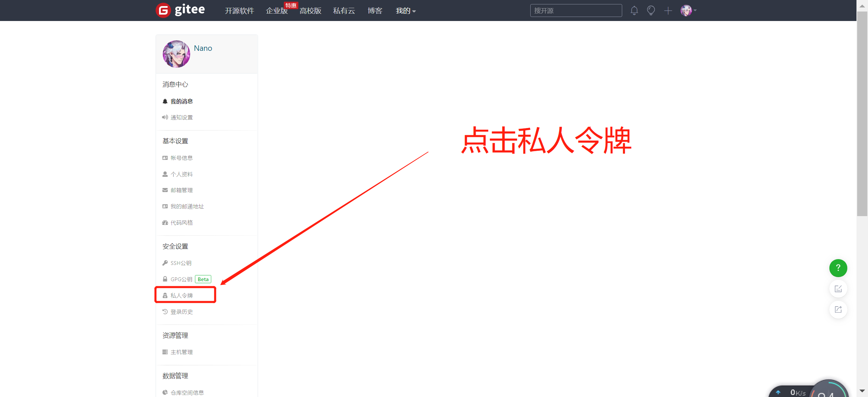The height and width of the screenshot is (397, 868).
Task: Click the green help question-mark button
Action: 838,268
